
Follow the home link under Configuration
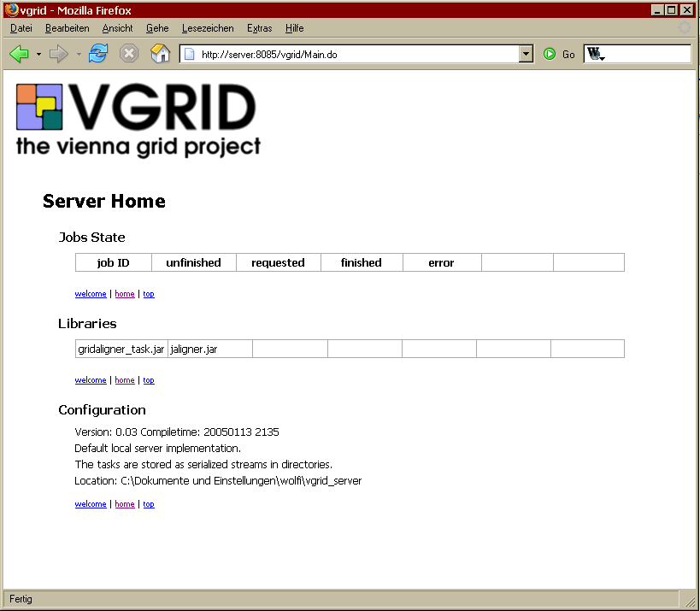(x=125, y=504)
